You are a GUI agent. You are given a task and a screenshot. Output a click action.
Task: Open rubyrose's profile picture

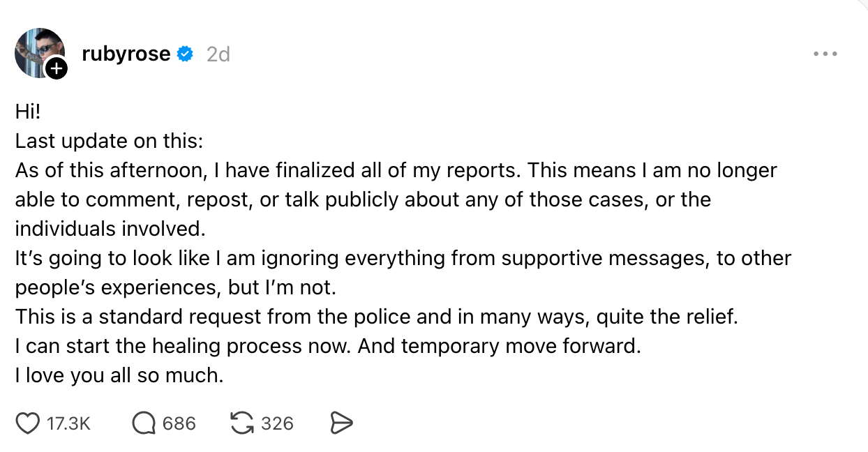pos(38,52)
